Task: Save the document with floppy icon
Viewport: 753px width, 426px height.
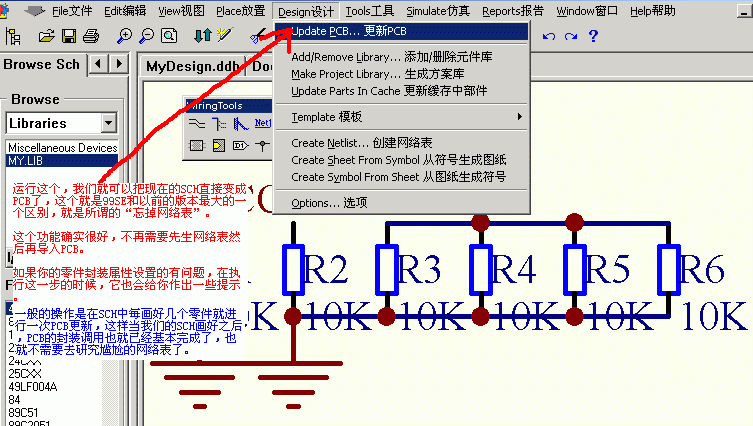Action: pos(69,36)
